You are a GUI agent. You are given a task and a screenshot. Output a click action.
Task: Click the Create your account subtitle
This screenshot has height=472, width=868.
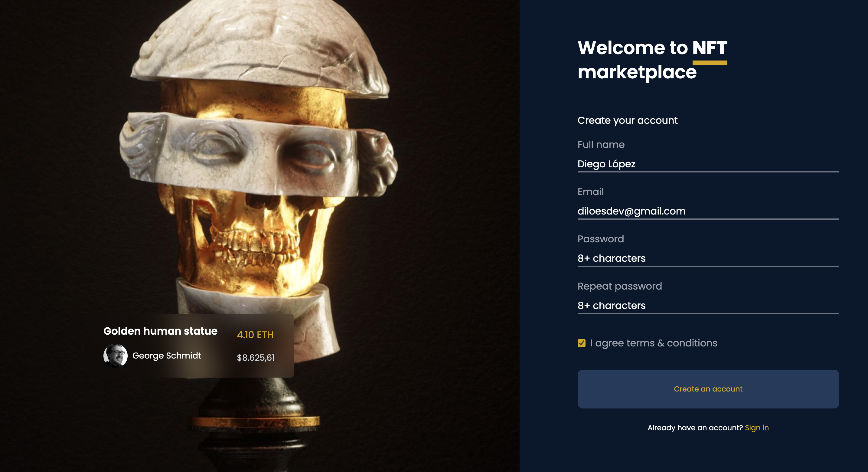627,120
